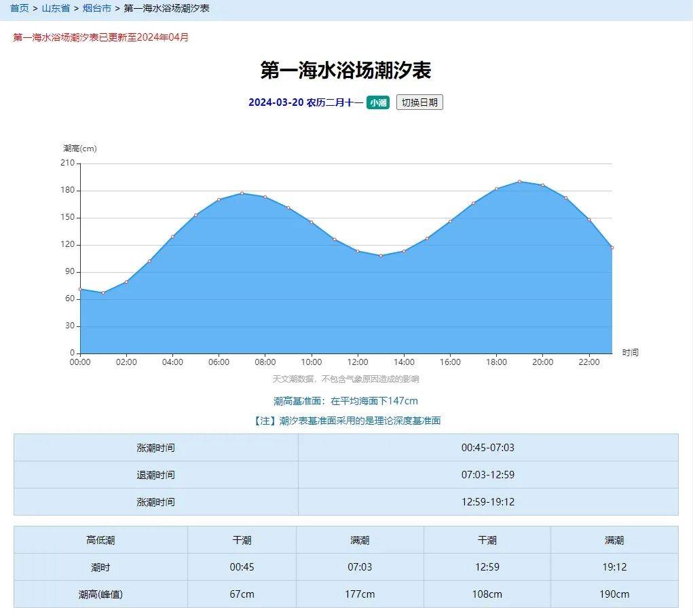Go to the 山东省 breadcrumb link
This screenshot has width=693, height=616.
coord(56,9)
